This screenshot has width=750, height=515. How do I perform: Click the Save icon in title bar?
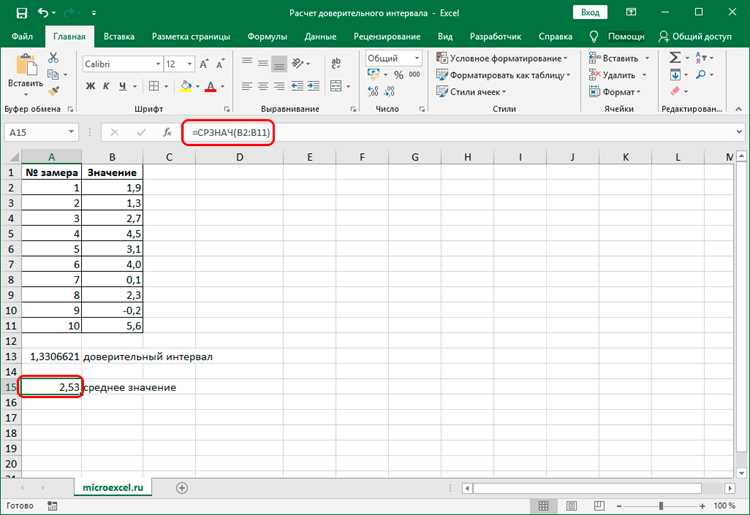(22, 13)
